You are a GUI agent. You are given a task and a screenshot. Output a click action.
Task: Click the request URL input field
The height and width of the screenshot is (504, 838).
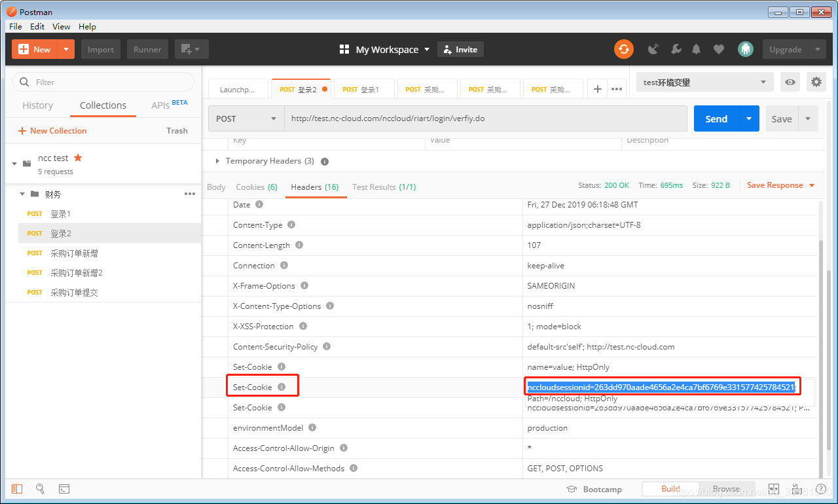point(486,118)
